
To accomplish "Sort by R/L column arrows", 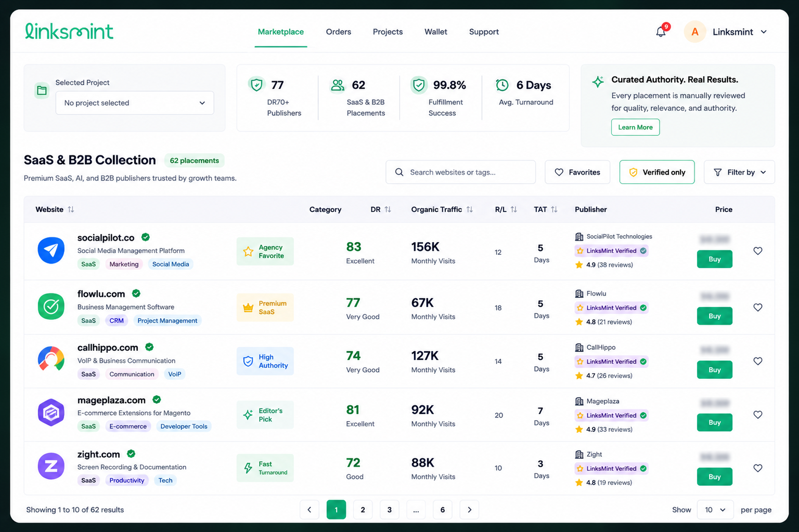I will click(514, 209).
